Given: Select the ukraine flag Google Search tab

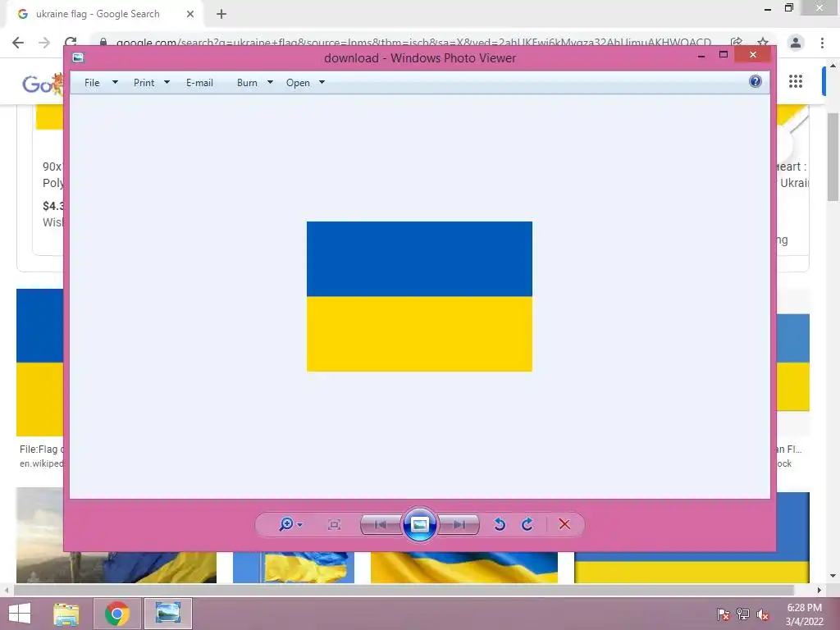Looking at the screenshot, I should (98, 14).
